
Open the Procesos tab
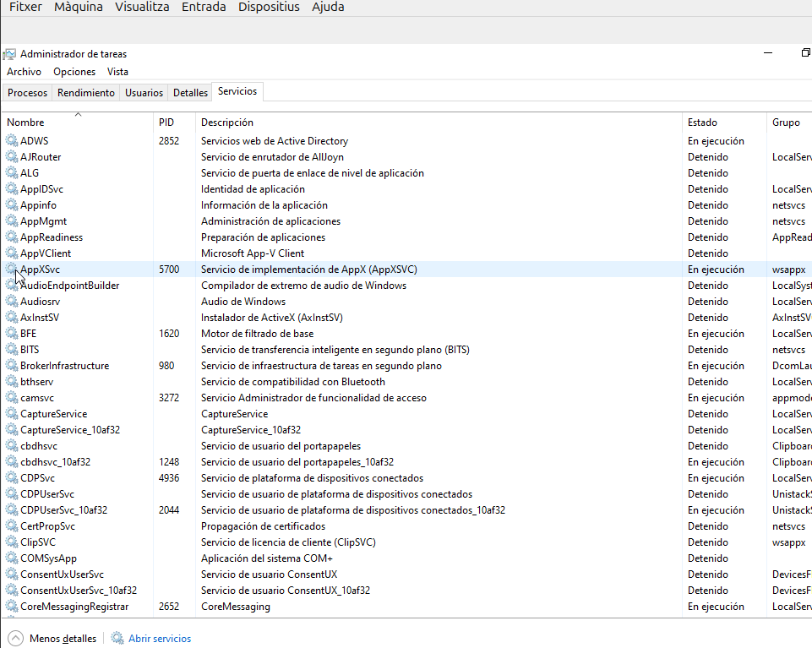click(x=28, y=93)
